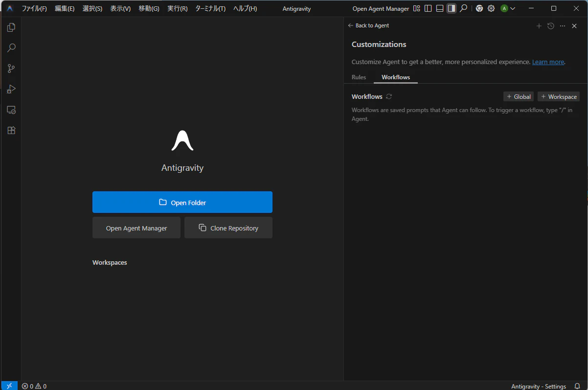Open the ヘルプ(H) menu
Viewport: 588px width, 390px height.
(245, 9)
